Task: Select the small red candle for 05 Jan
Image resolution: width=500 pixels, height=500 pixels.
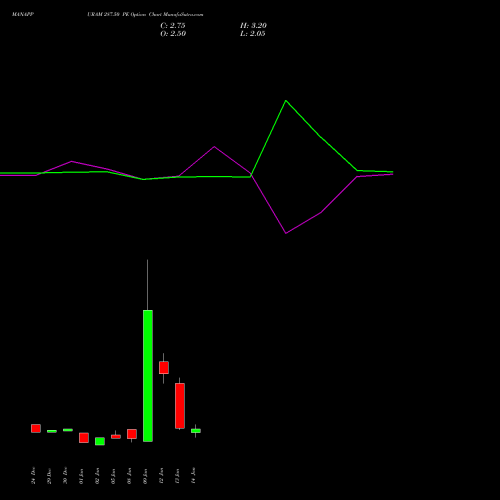Action: pyautogui.click(x=116, y=437)
